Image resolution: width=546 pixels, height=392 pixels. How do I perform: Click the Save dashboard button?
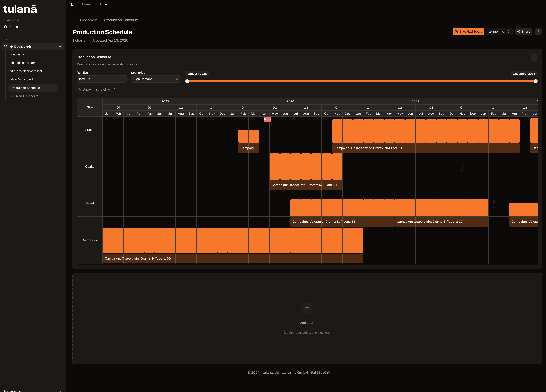(468, 31)
